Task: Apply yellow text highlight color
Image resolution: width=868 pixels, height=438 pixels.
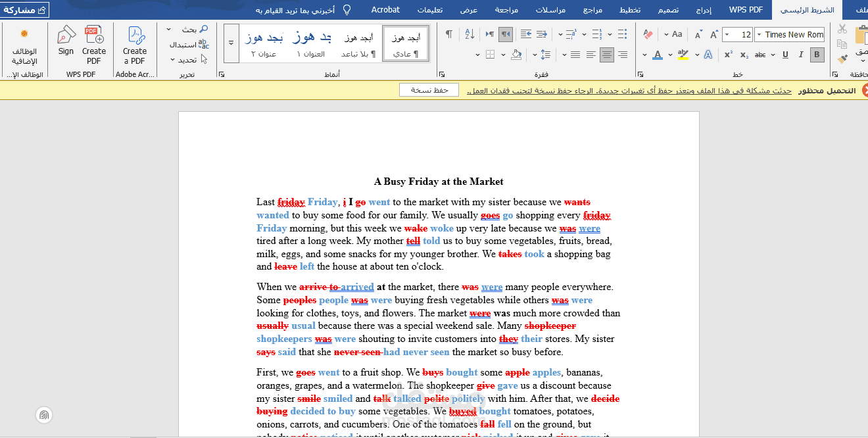Action: tap(683, 55)
